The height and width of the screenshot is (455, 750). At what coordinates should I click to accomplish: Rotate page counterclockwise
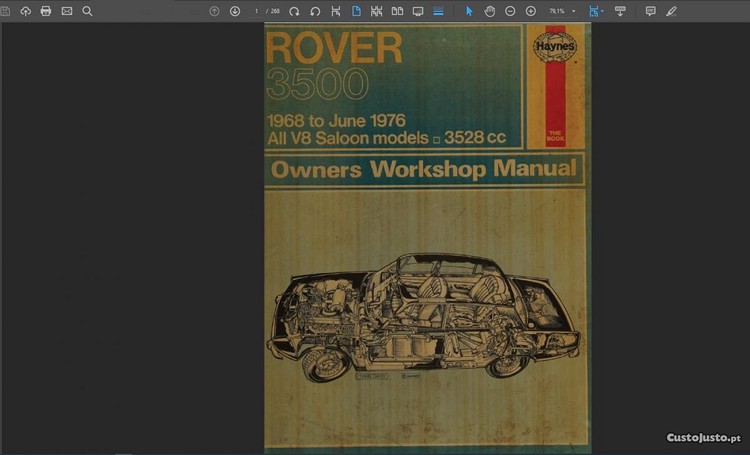[x=315, y=11]
